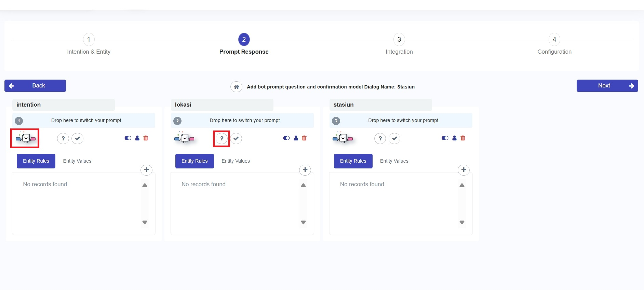Click the user icon in lokasi card
The image size is (644, 302).
(296, 138)
